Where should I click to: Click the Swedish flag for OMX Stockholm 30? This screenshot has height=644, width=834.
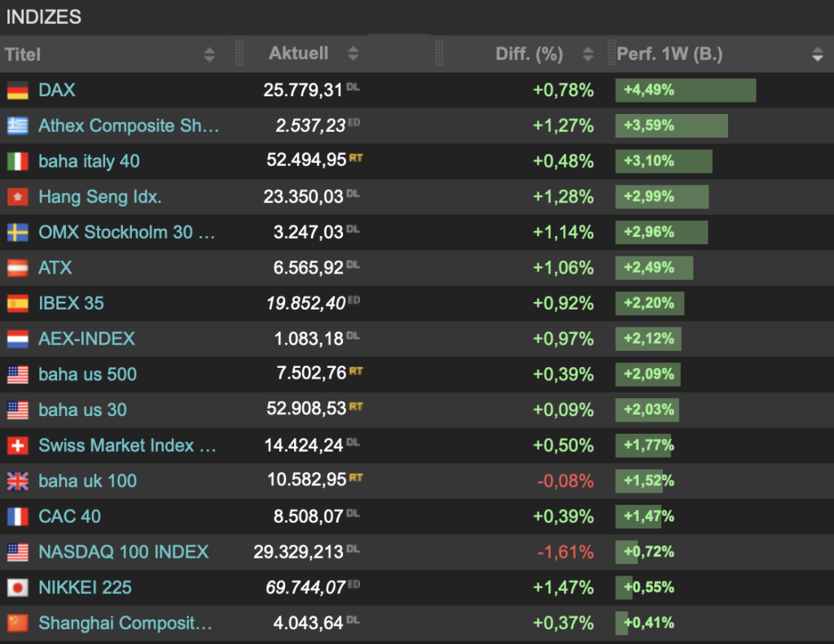[x=18, y=232]
